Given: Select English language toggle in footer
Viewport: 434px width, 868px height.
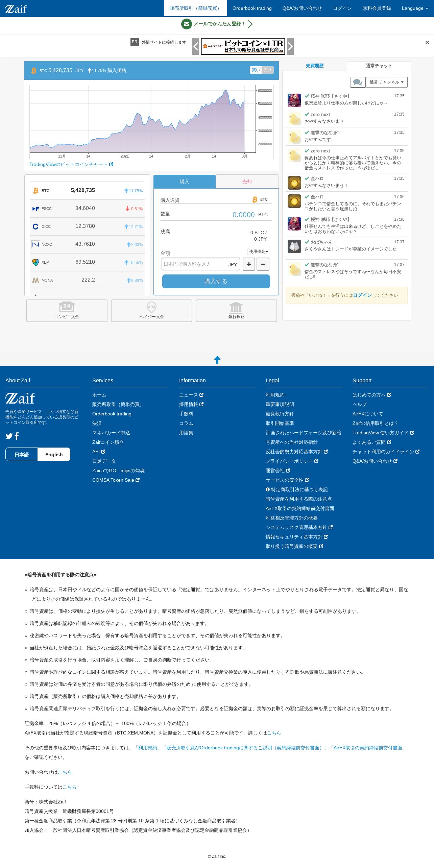Looking at the screenshot, I should pyautogui.click(x=54, y=455).
